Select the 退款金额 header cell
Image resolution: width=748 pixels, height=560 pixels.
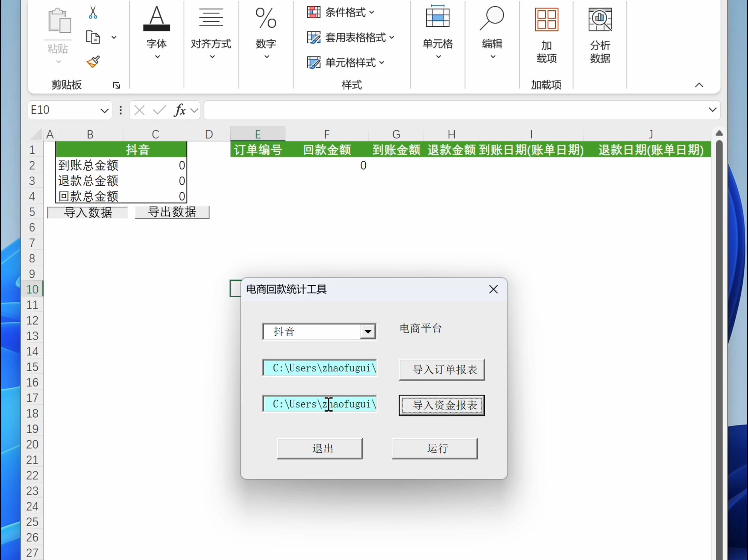(x=451, y=150)
